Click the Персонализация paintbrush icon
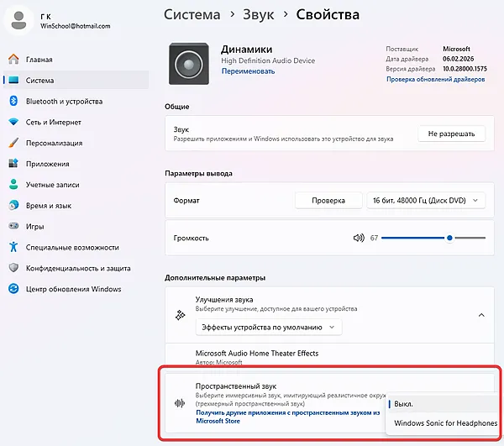 coord(13,143)
